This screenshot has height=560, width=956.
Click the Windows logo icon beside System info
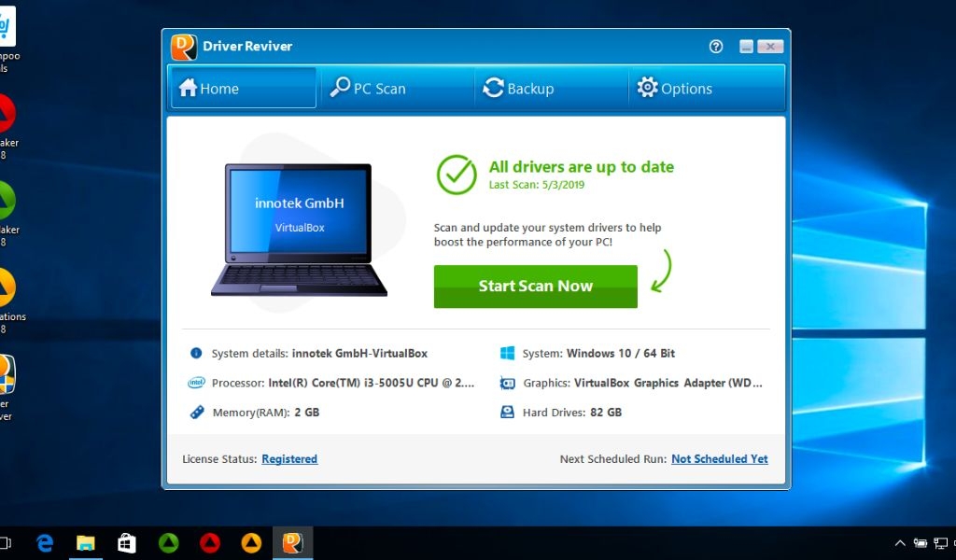tap(507, 353)
